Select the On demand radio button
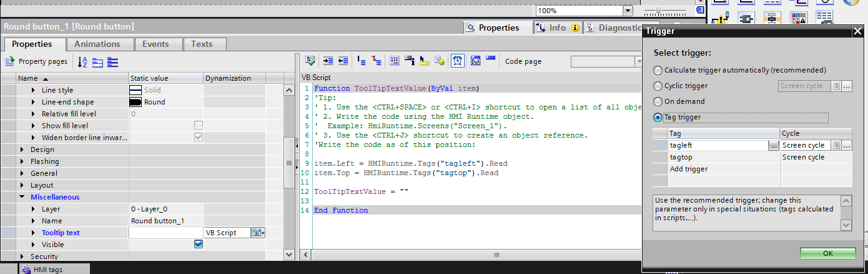 pyautogui.click(x=658, y=101)
